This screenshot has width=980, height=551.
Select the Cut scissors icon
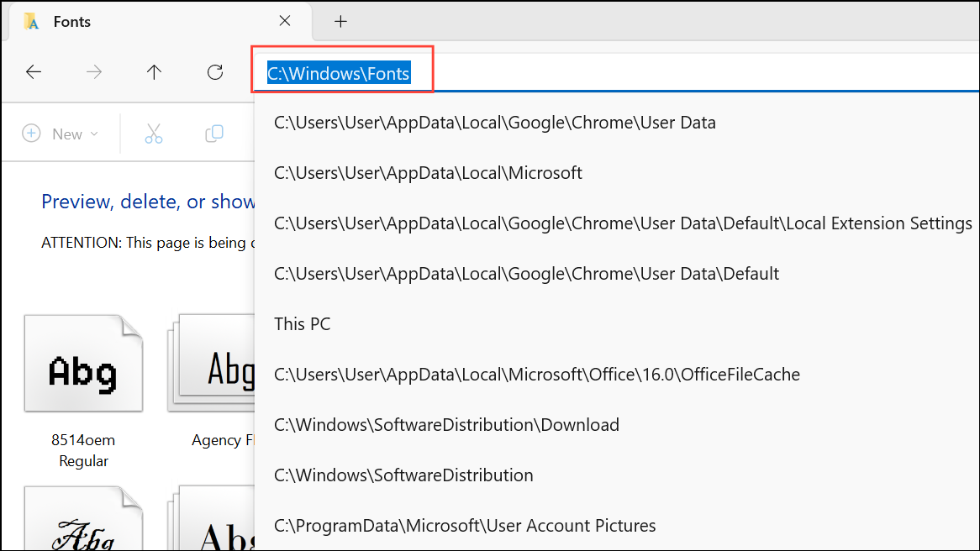point(154,133)
